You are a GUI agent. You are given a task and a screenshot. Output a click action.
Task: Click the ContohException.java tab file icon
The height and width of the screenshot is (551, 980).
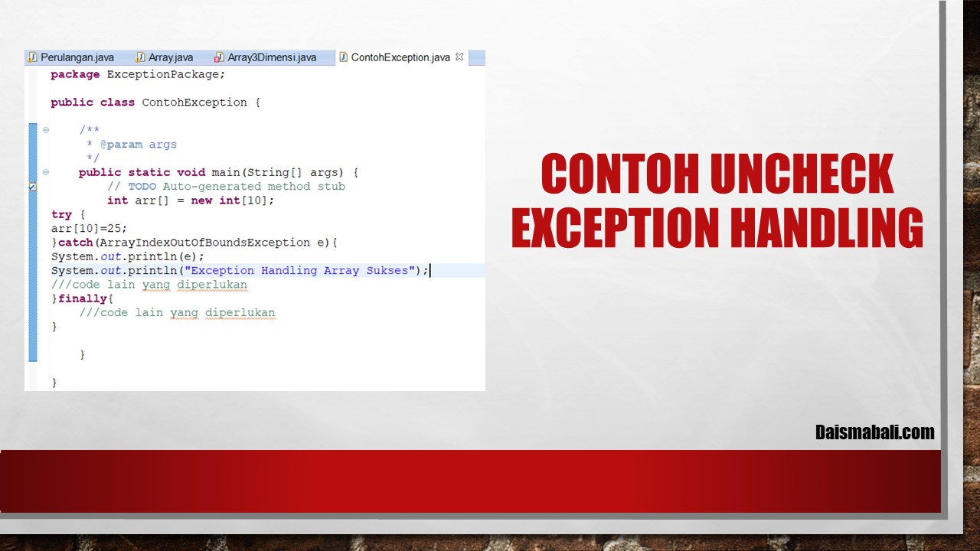(344, 57)
